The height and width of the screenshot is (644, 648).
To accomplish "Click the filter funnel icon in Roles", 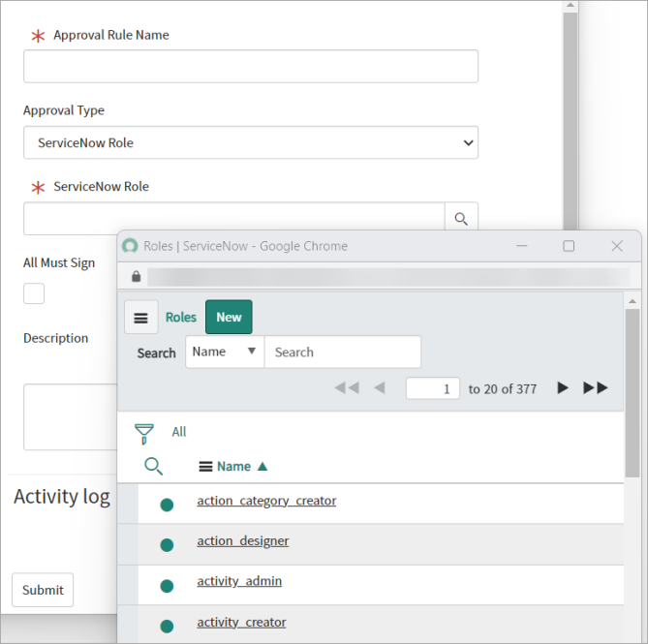I will pyautogui.click(x=143, y=433).
